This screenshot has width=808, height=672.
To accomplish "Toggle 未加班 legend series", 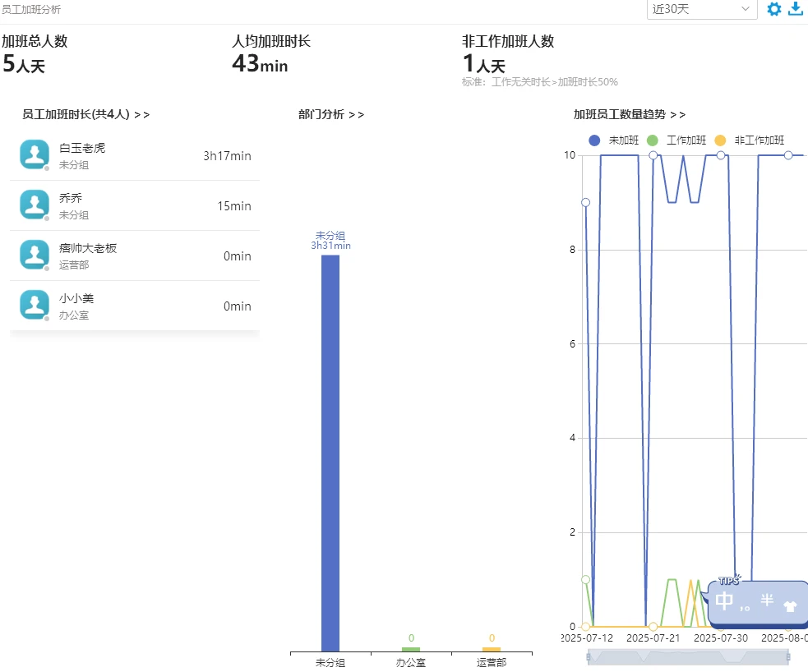I will coord(614,140).
